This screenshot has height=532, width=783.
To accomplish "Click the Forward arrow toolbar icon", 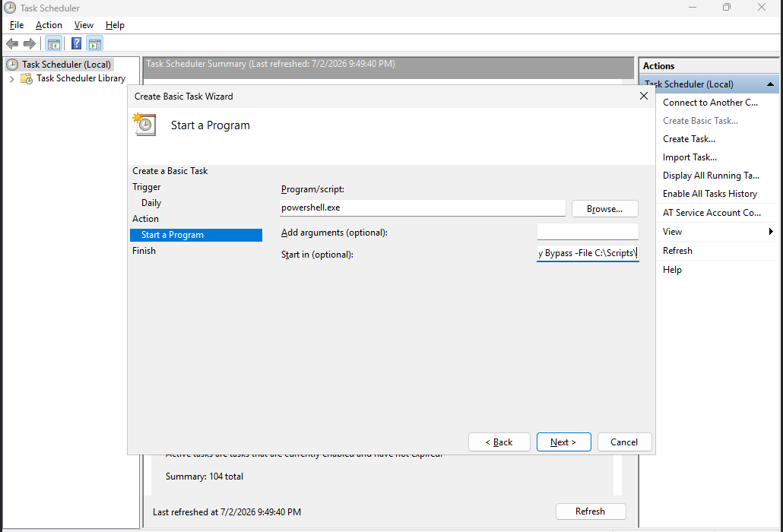I will click(30, 44).
